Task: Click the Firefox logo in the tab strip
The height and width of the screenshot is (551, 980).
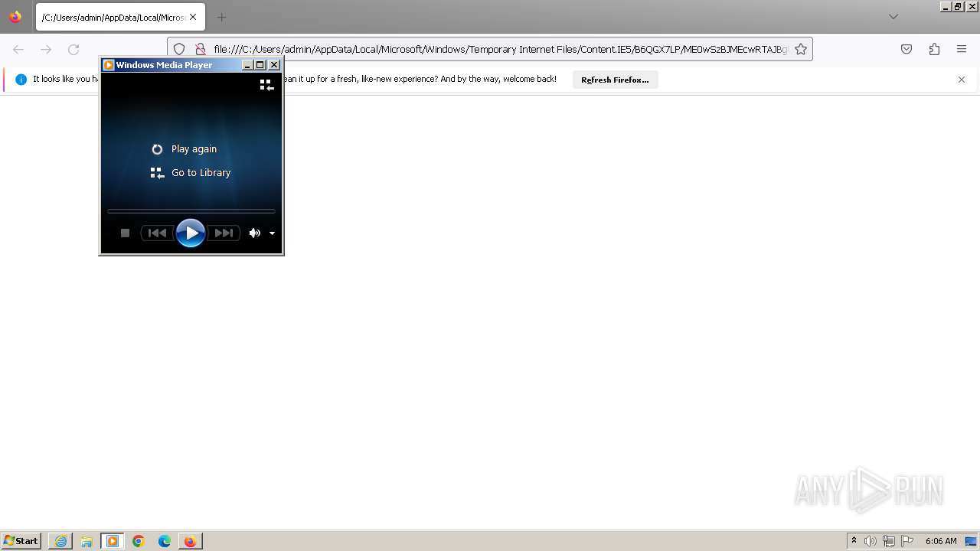Action: point(15,16)
